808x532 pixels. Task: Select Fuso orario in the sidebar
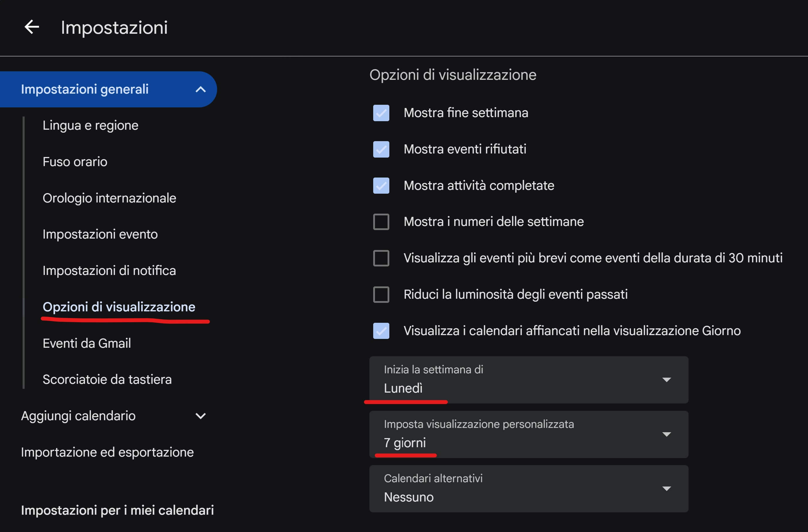click(x=75, y=162)
